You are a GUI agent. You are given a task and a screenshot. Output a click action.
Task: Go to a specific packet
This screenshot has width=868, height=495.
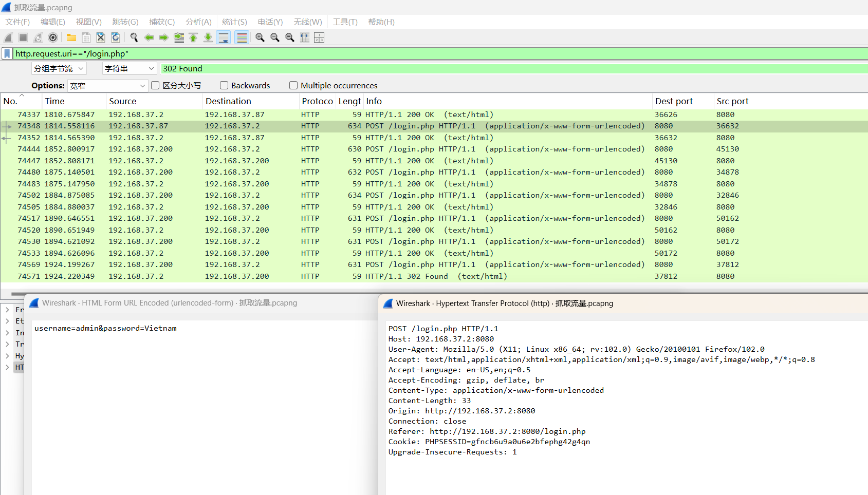[x=179, y=37]
